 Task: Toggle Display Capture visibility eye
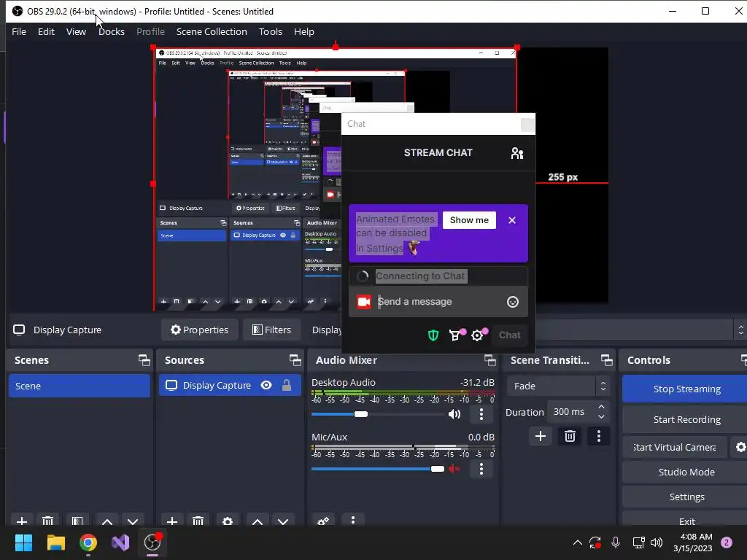coord(266,385)
